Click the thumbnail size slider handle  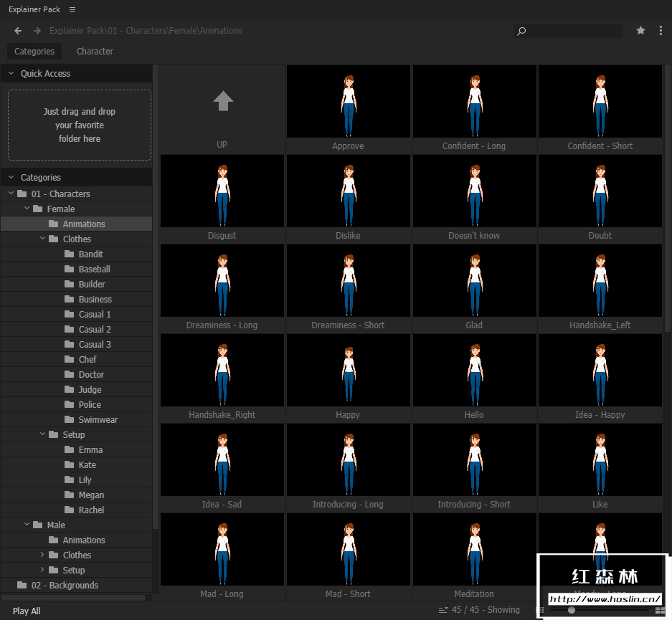tap(571, 610)
